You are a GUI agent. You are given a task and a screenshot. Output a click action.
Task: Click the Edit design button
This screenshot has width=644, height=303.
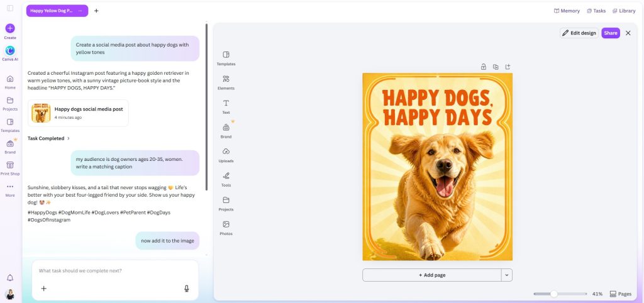[579, 33]
